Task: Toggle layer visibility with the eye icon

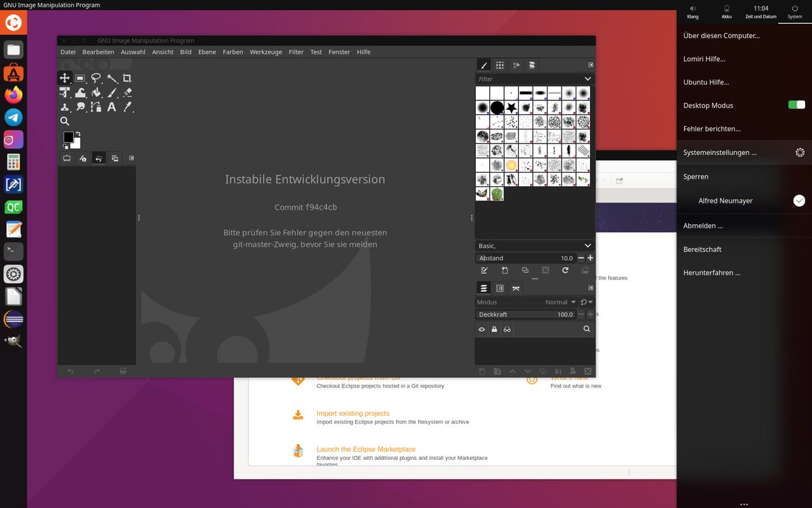Action: click(482, 329)
